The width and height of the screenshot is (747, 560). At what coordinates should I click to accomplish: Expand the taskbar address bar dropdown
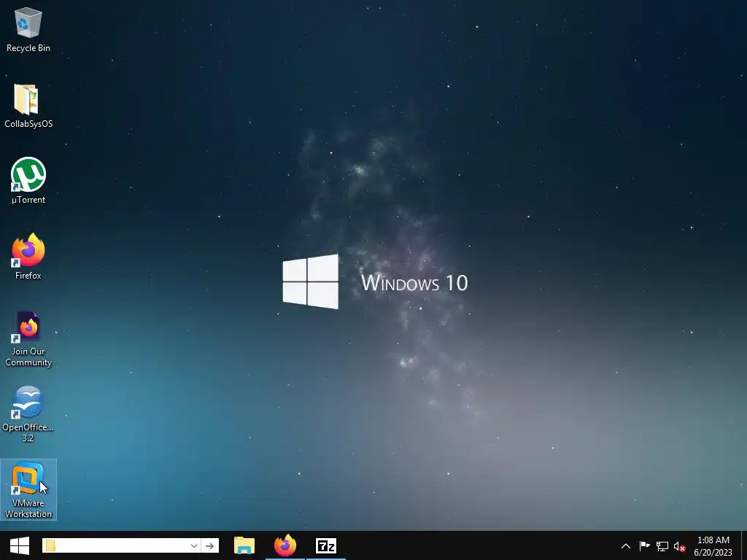194,545
